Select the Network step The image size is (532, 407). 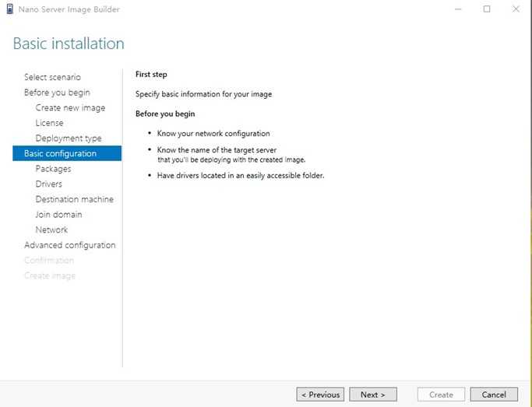tap(51, 230)
